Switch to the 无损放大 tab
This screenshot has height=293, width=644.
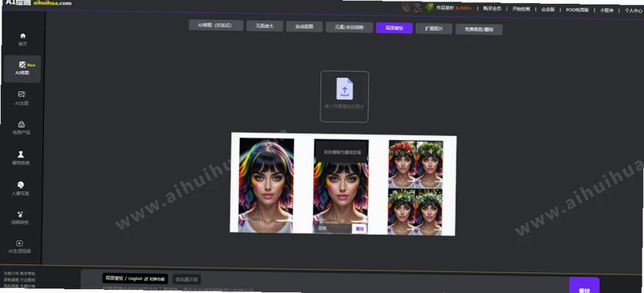265,26
